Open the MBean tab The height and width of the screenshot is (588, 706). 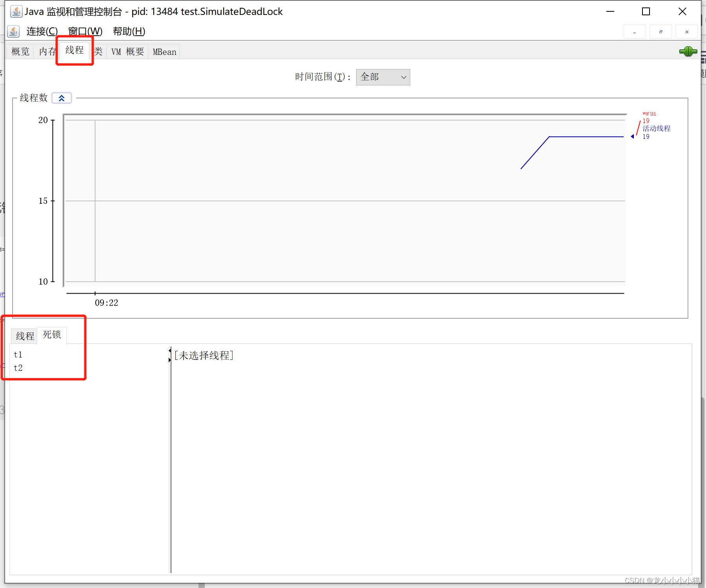pos(164,52)
